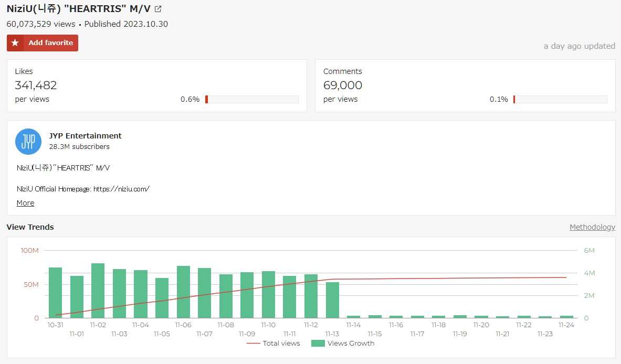Viewport: 621px width, 364px height.
Task: Select the 11-06 views growth bar
Action: click(183, 292)
